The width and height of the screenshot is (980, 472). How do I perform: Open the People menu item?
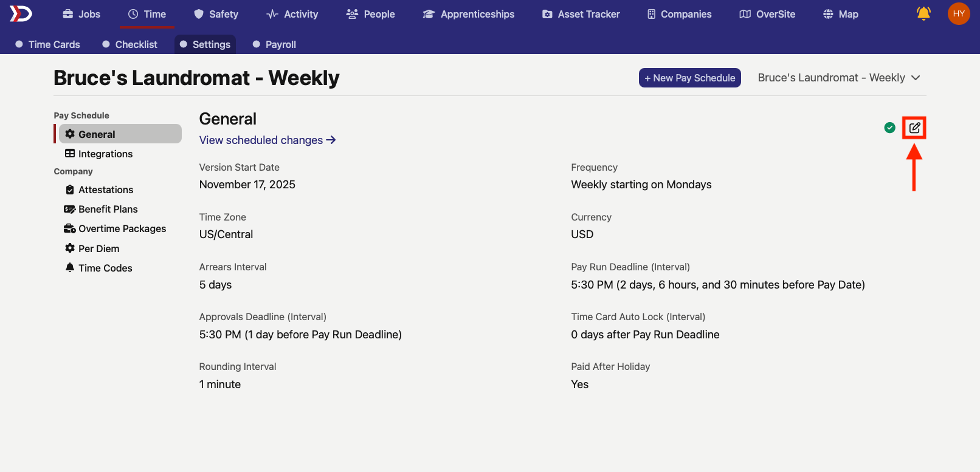click(x=371, y=14)
